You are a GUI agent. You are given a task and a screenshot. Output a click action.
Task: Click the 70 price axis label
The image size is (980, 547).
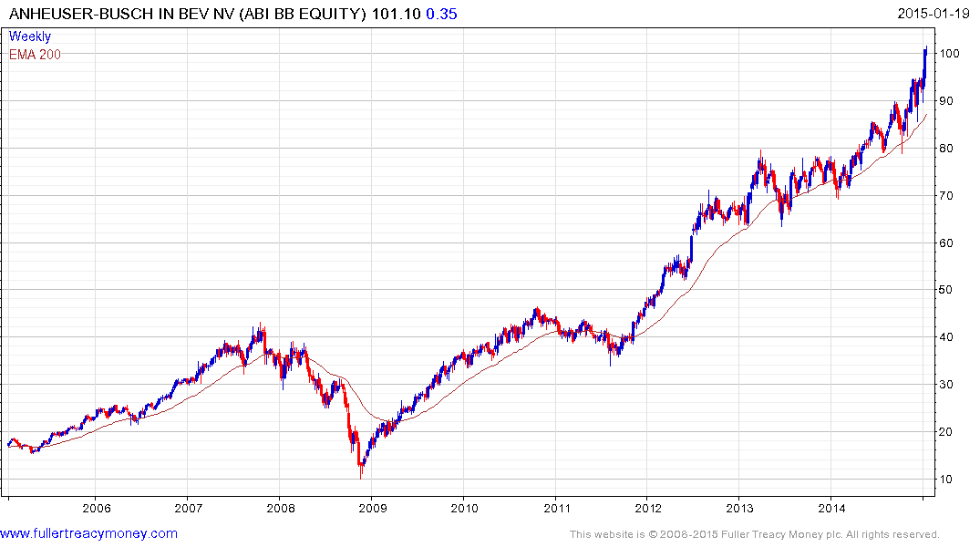(946, 196)
